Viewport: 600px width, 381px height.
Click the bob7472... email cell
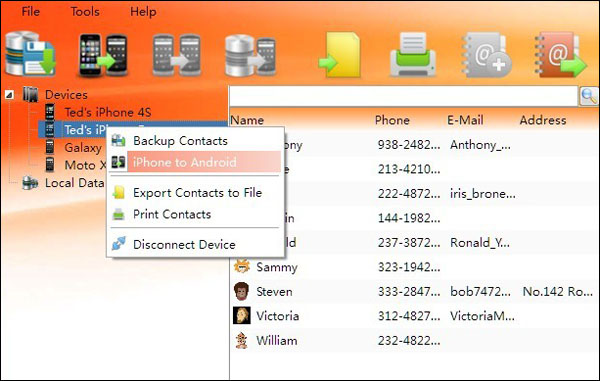click(480, 291)
